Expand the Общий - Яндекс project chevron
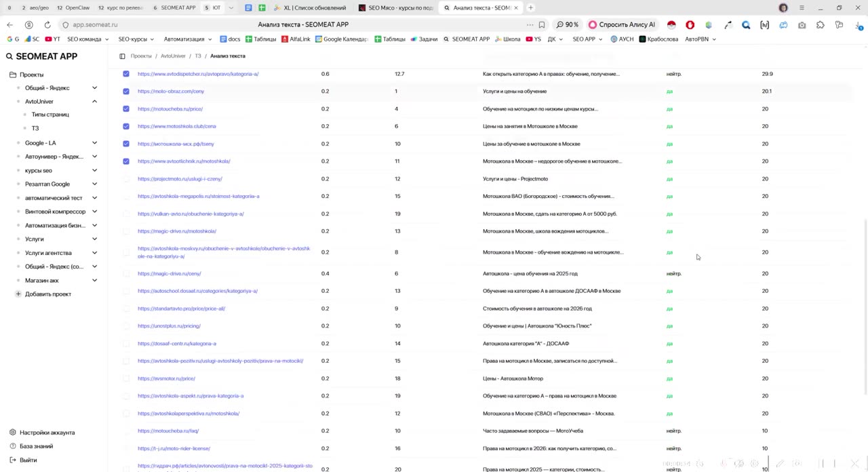Viewport: 868px width, 472px height. coord(94,88)
